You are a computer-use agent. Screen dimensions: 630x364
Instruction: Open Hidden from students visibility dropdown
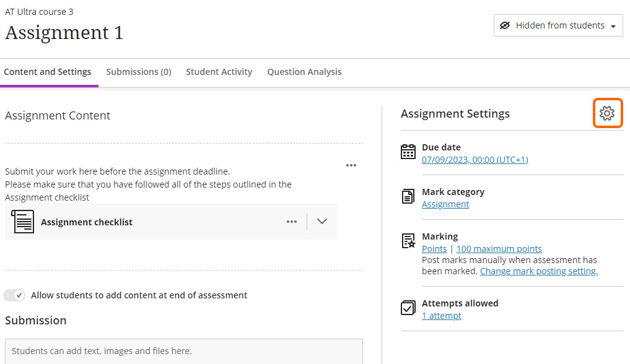[x=558, y=26]
